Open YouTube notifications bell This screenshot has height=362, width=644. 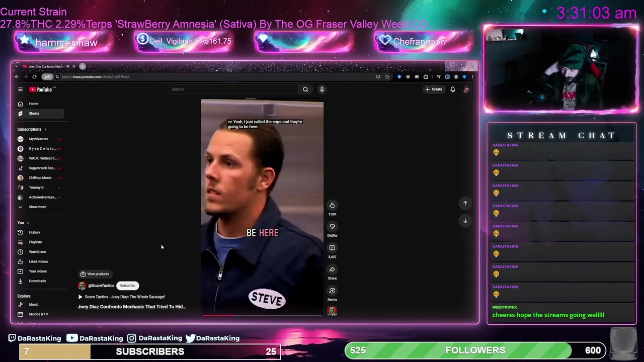coord(452,89)
